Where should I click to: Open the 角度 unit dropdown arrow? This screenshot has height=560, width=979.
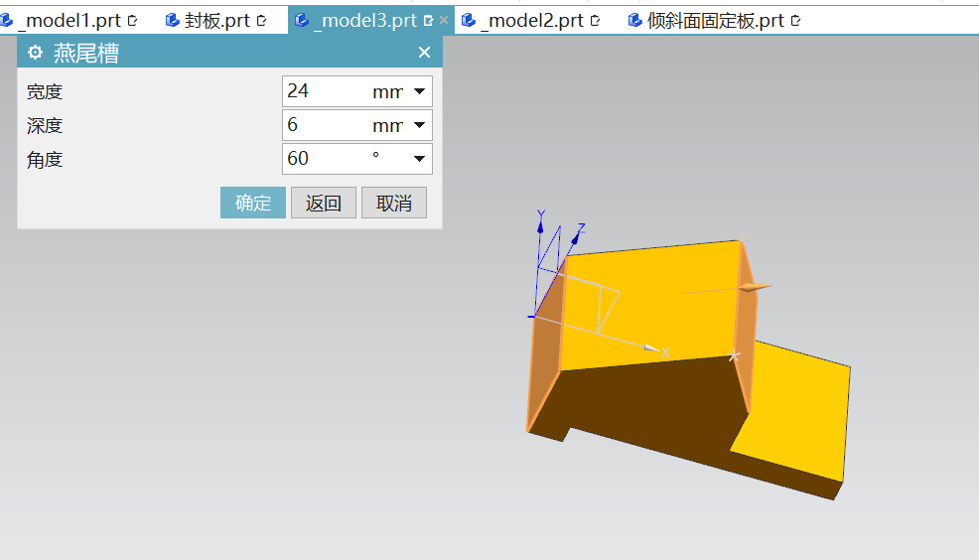pyautogui.click(x=419, y=159)
